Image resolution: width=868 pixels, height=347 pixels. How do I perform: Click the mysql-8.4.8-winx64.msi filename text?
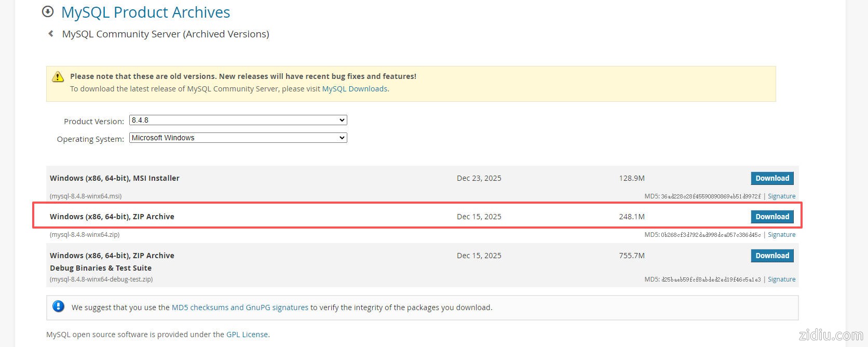click(86, 196)
